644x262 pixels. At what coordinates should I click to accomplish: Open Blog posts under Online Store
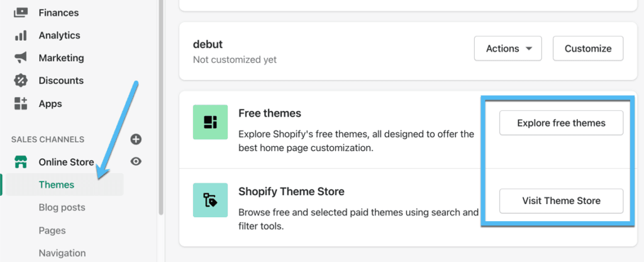coord(62,207)
